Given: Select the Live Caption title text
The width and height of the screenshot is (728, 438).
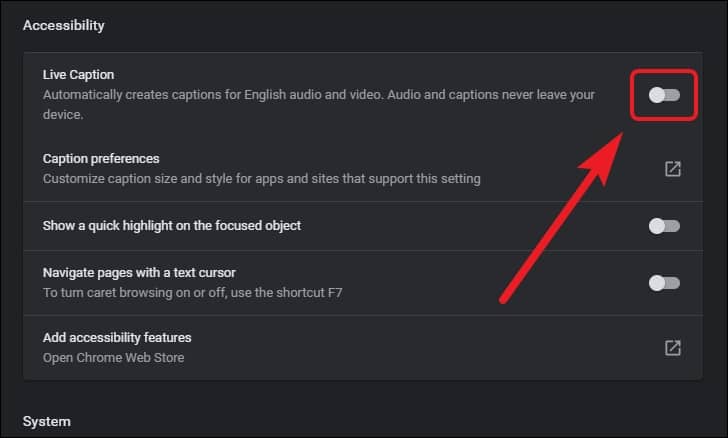Looking at the screenshot, I should point(78,75).
